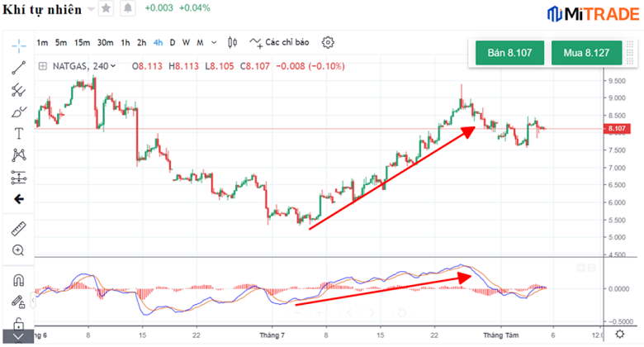Toggle favorite star for Khí tự nhiên
Screen dimensions: 644x347
[106, 8]
